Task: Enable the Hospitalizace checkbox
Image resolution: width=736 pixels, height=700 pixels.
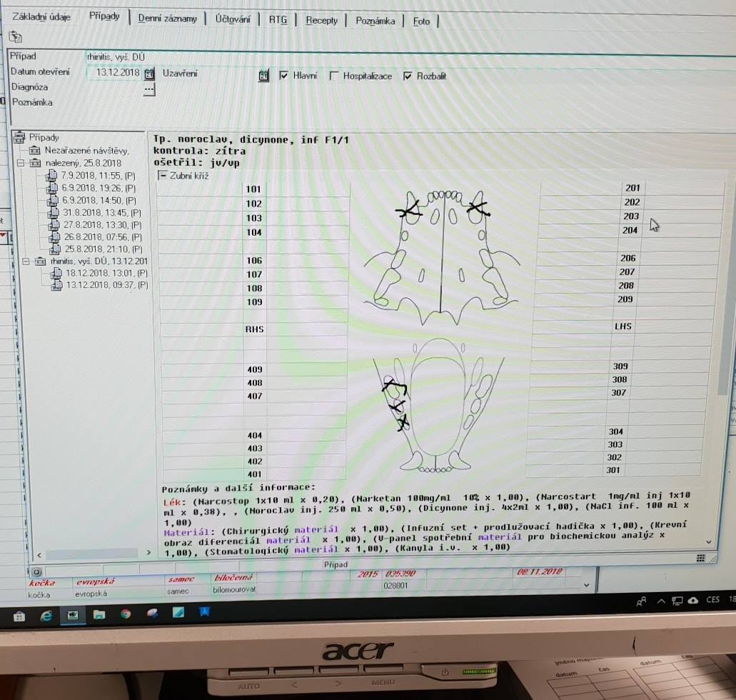Action: (333, 76)
